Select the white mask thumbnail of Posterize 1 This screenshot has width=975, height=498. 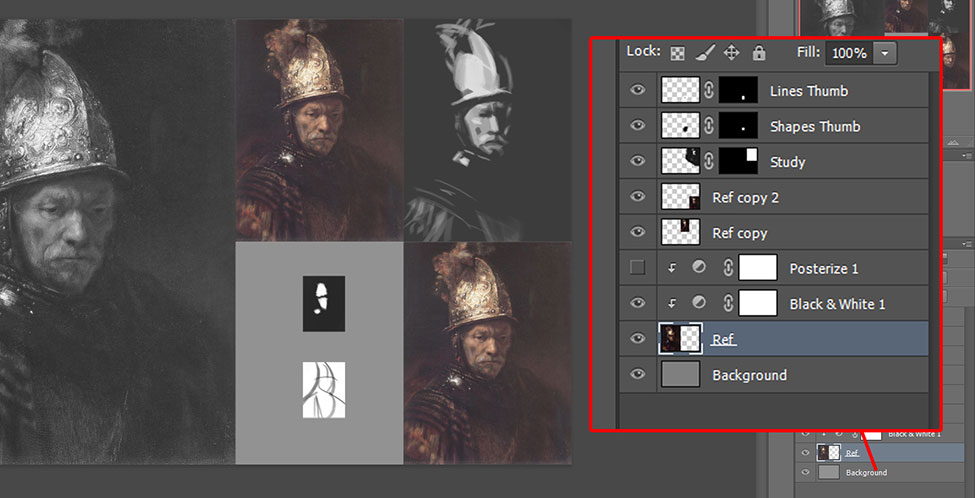(757, 267)
